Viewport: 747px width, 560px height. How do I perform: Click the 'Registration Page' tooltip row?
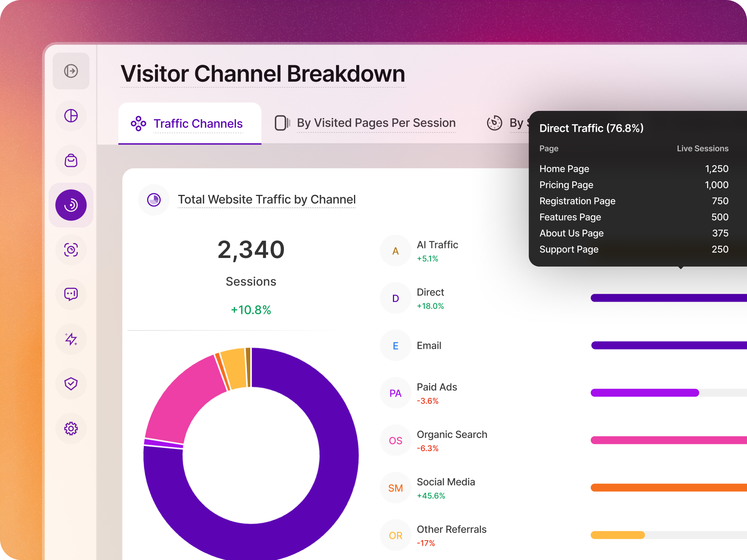click(634, 201)
